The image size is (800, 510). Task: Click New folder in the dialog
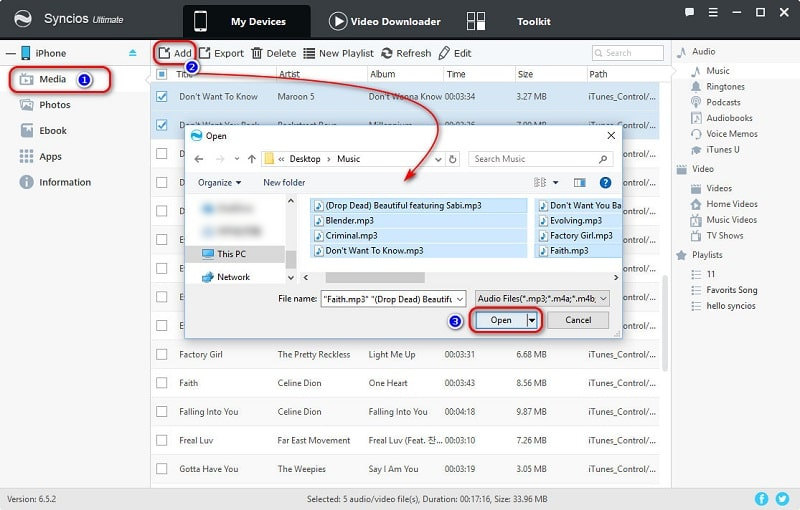(284, 183)
